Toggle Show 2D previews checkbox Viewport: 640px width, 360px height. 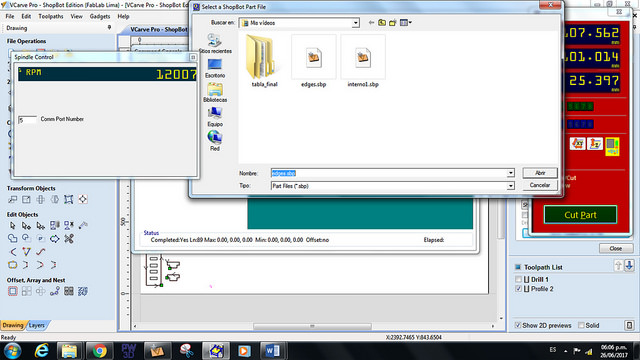coord(518,325)
